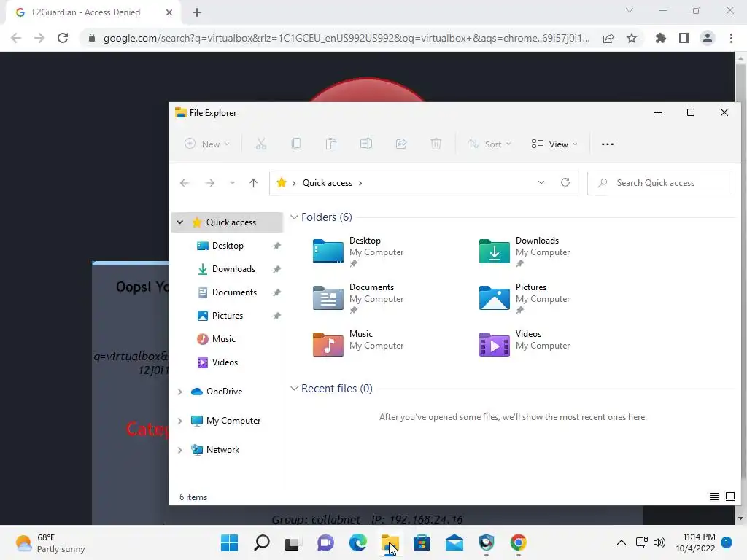Share this page from Chrome address bar
This screenshot has width=747, height=560.
coord(608,38)
